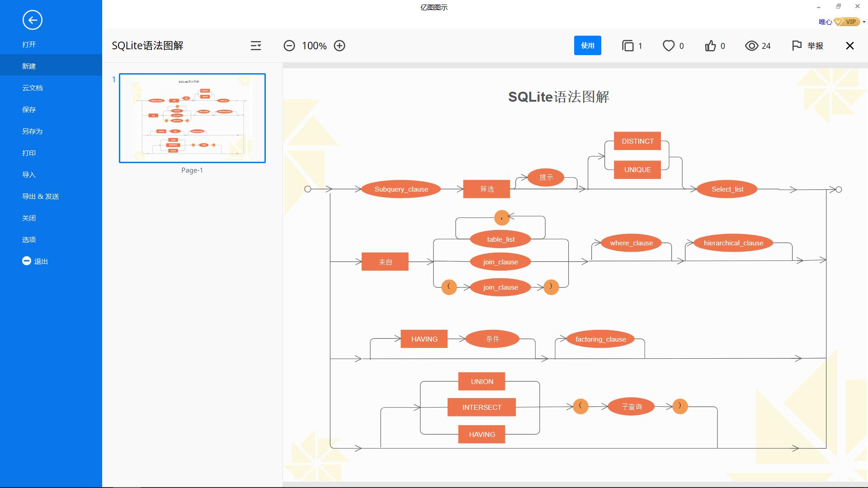This screenshot has width=868, height=488.
Task: Open the 云文档 section
Action: pyautogui.click(x=32, y=88)
